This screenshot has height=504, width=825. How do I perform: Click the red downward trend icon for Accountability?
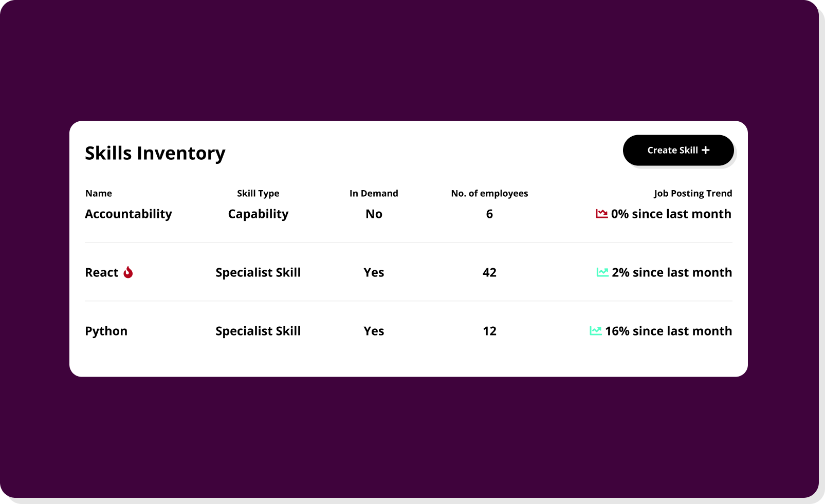point(601,214)
